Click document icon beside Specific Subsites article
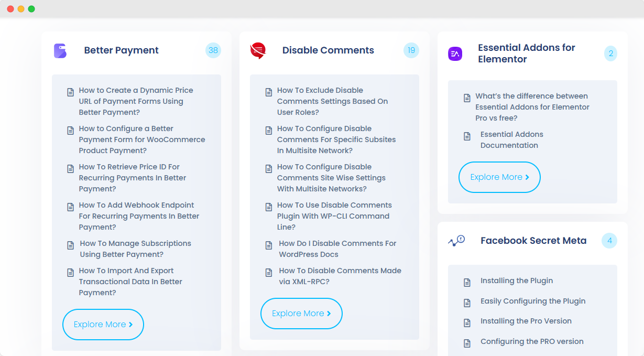 click(x=268, y=131)
